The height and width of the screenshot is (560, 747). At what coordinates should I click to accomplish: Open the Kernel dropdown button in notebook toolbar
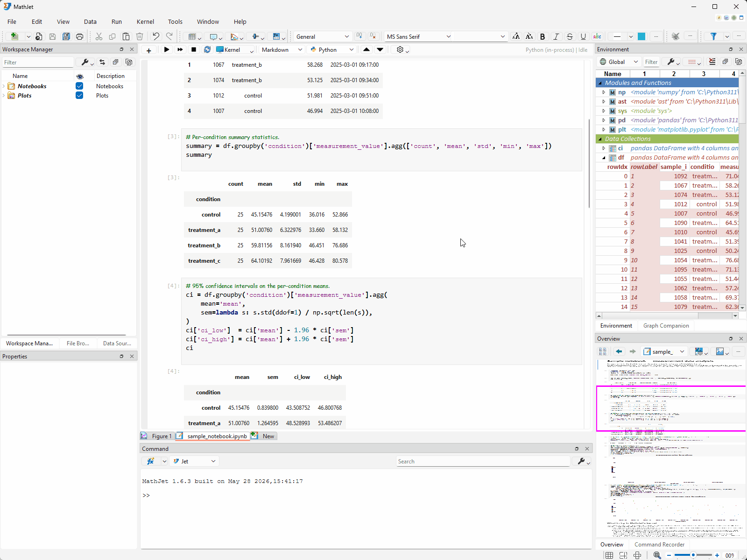[x=235, y=49]
